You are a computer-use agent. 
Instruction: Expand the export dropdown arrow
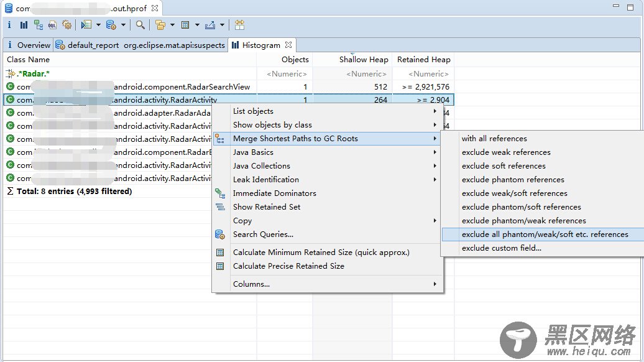(x=222, y=25)
